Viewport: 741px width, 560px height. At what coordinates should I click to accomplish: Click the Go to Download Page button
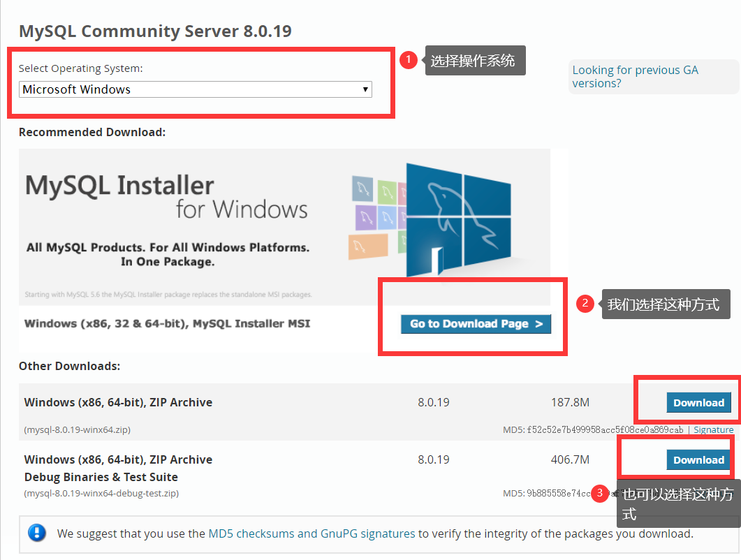[x=476, y=324]
